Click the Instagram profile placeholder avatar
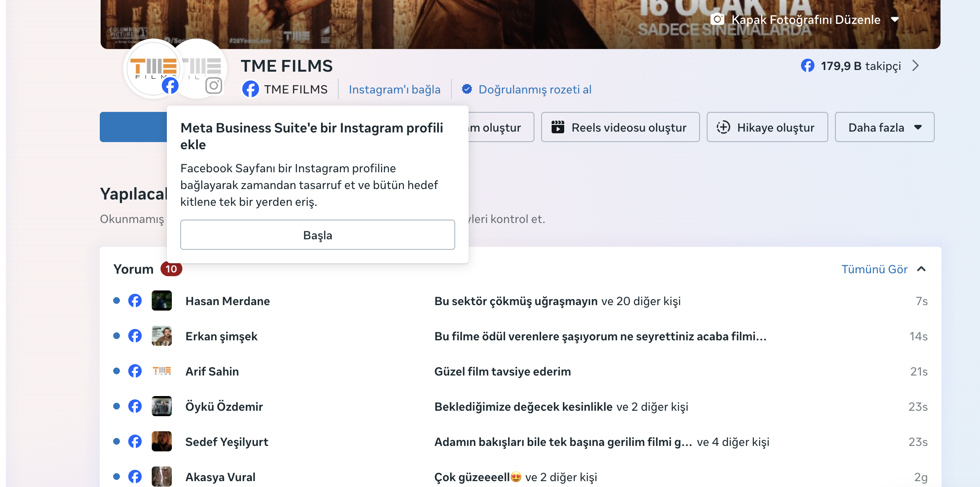This screenshot has height=487, width=980. click(x=201, y=68)
